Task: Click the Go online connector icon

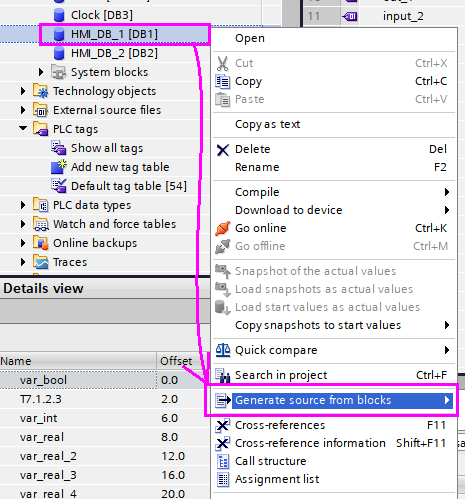Action: click(x=223, y=228)
